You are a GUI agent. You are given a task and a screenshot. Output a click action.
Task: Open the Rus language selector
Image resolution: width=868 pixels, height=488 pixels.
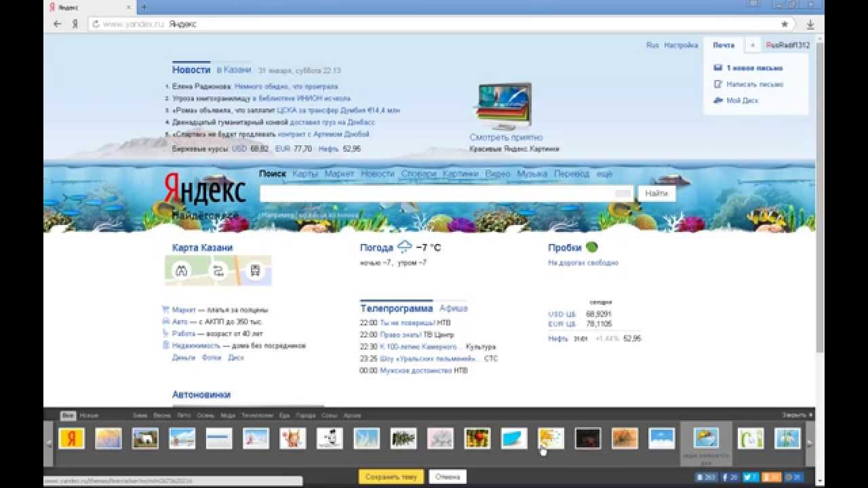click(652, 45)
